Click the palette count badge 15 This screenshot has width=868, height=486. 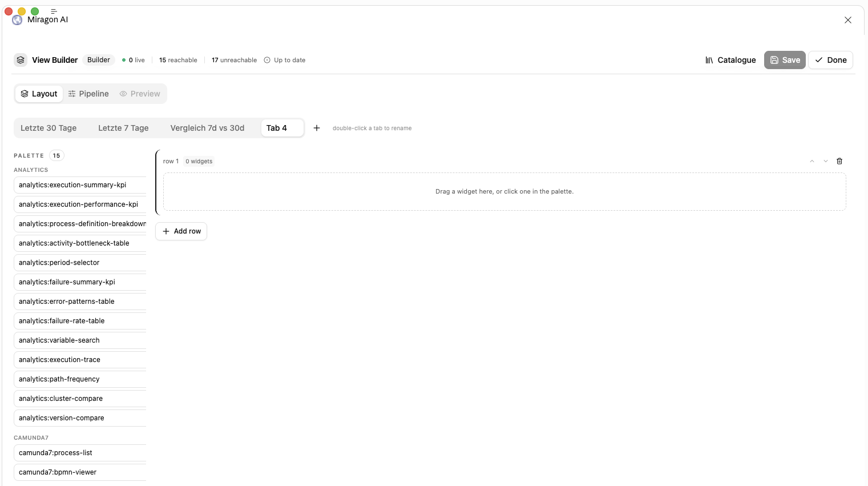tap(56, 155)
